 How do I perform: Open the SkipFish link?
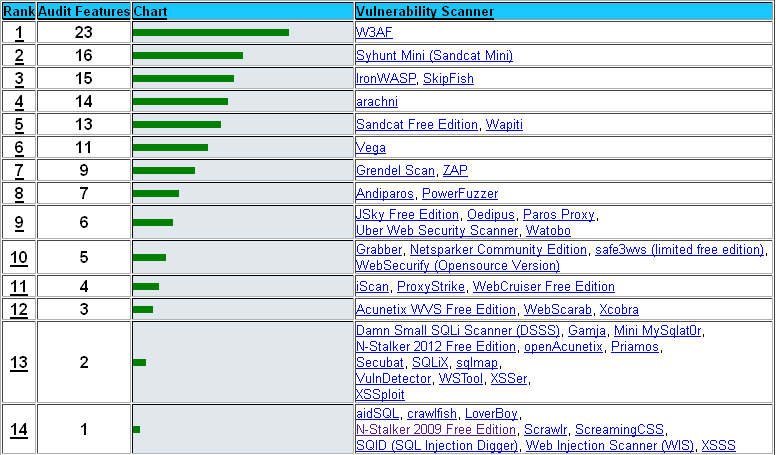(448, 78)
